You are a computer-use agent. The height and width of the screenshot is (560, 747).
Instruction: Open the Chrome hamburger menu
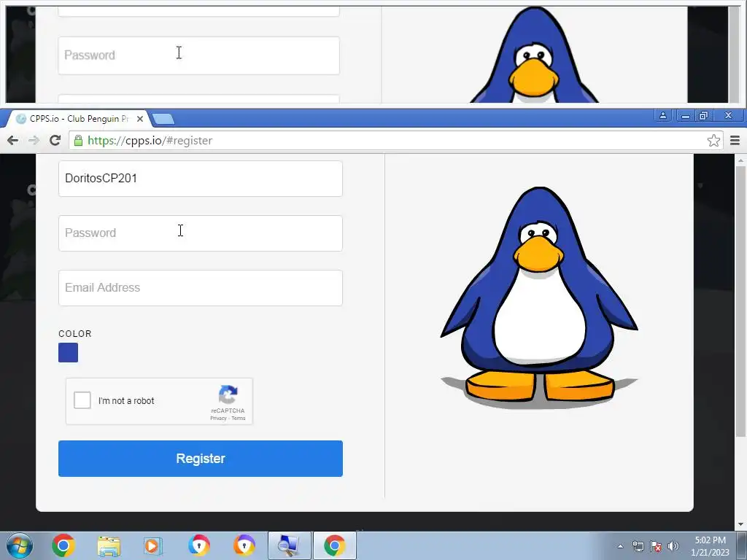click(735, 141)
